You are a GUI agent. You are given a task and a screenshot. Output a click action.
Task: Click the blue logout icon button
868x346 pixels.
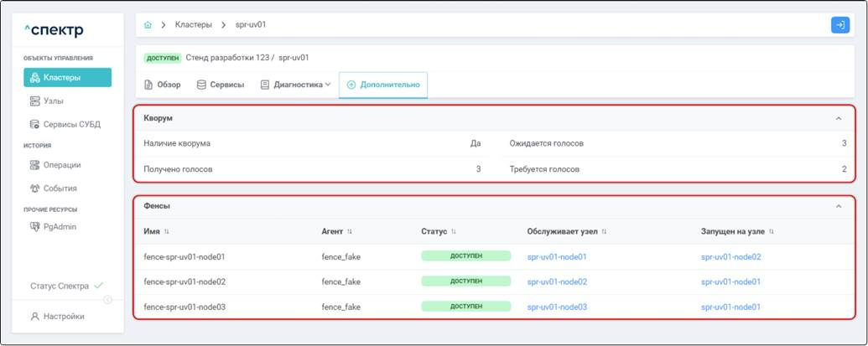tap(839, 25)
